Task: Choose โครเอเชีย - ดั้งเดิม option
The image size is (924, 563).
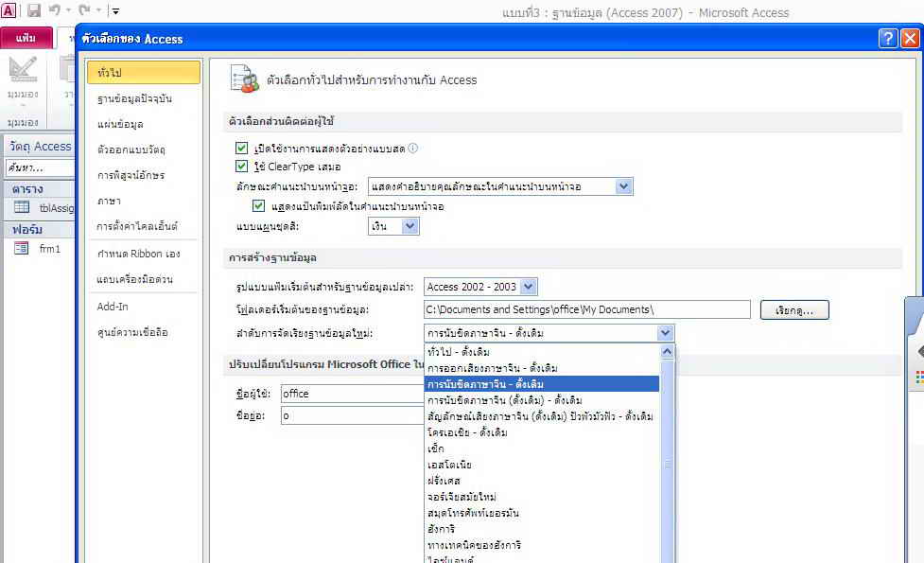Action: click(542, 432)
